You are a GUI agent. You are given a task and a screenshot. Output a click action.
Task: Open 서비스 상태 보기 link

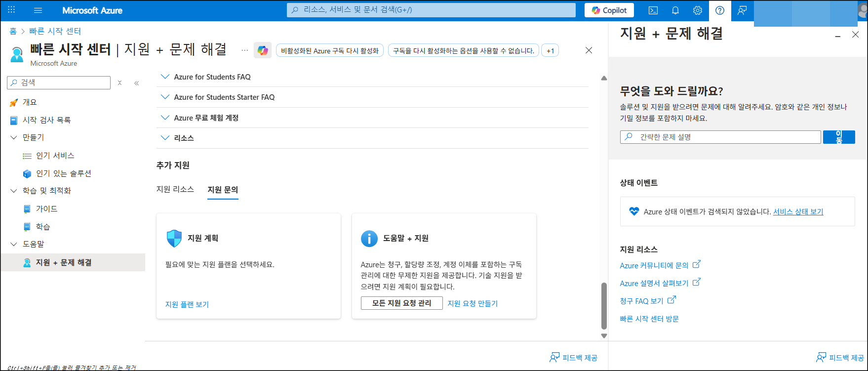point(798,211)
